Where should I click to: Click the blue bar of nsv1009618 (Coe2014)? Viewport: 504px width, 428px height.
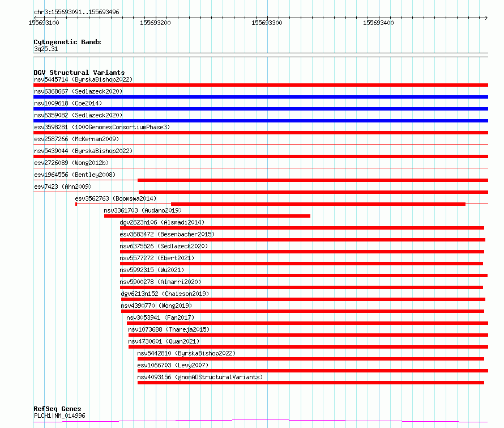pos(260,109)
